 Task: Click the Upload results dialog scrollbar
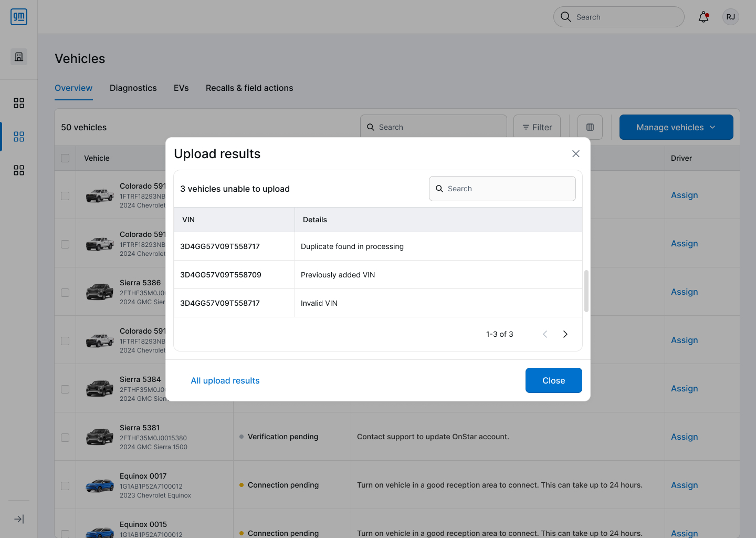click(x=586, y=291)
